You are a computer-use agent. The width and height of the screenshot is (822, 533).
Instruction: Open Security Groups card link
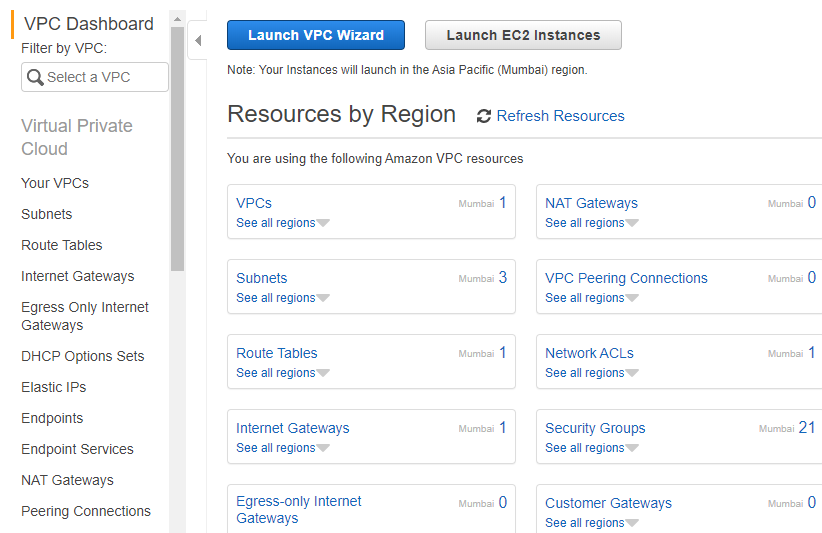click(x=595, y=428)
